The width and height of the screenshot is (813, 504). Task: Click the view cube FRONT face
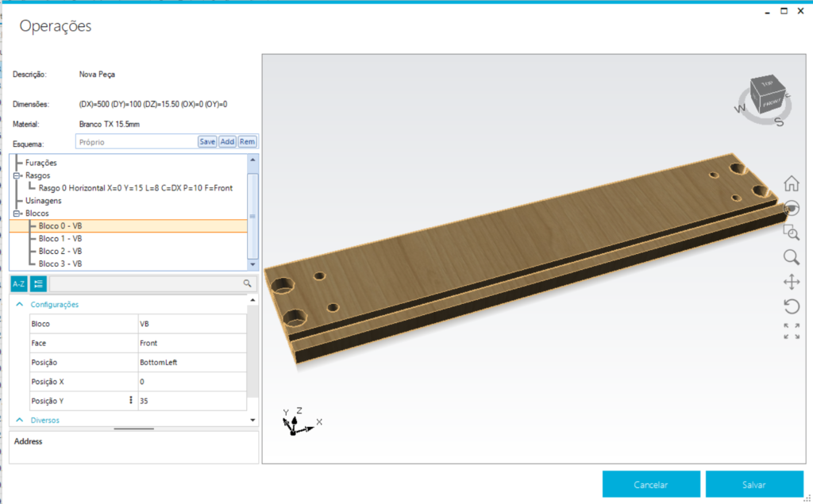(x=772, y=102)
